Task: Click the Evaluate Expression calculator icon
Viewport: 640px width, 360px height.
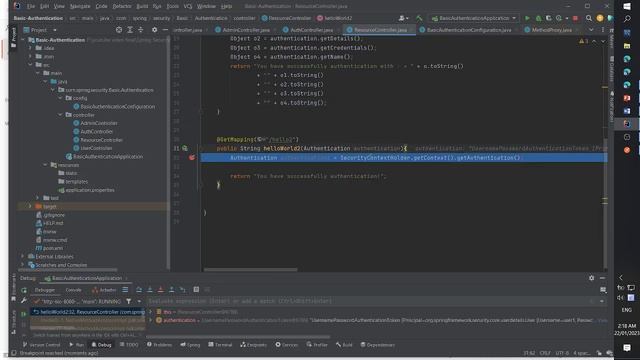Action: [x=196, y=289]
